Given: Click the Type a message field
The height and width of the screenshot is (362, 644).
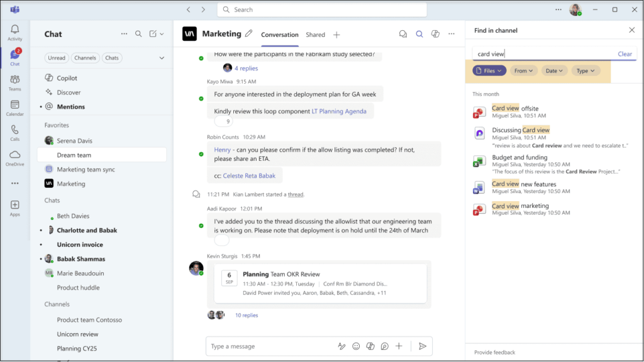Looking at the screenshot, I should (x=271, y=346).
